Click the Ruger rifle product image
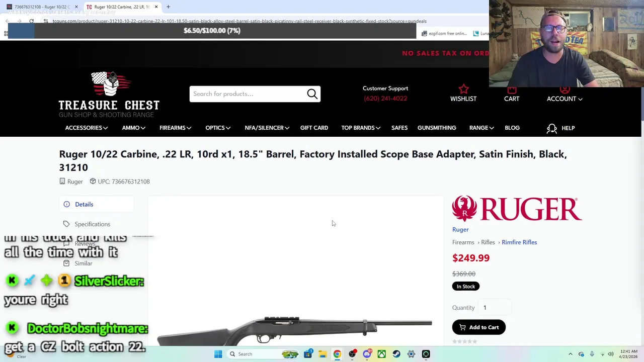644x362 pixels. tap(294, 330)
